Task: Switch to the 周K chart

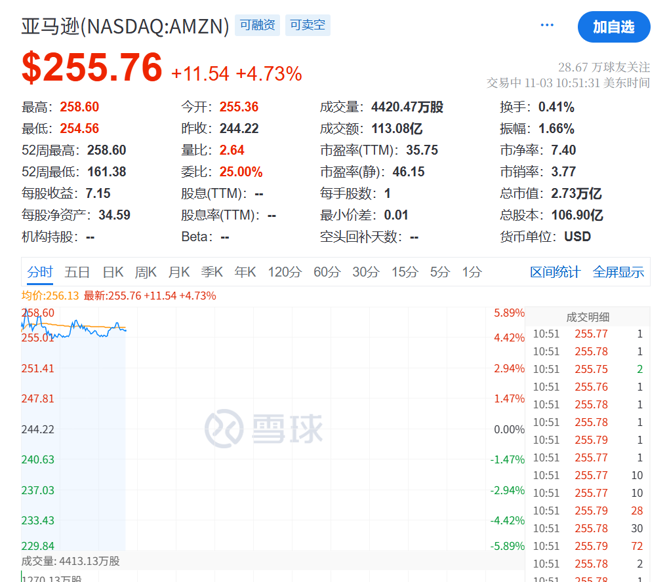Action: tap(146, 272)
